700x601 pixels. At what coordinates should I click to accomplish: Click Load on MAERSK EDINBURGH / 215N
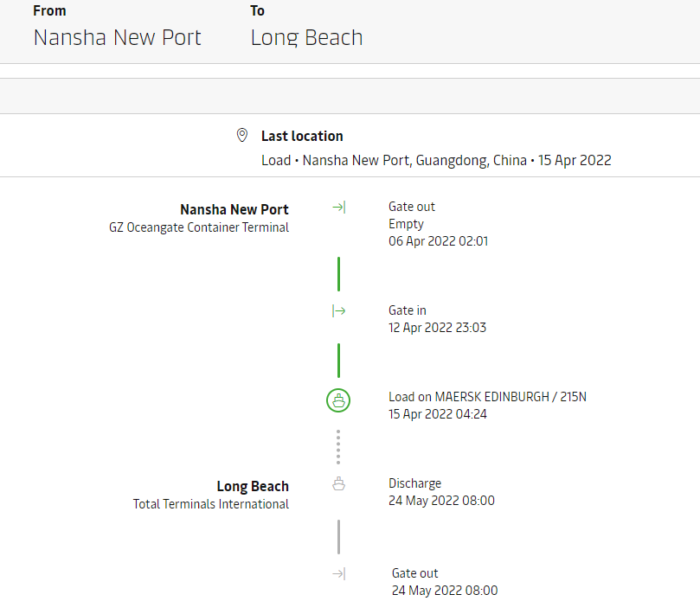[x=487, y=397]
